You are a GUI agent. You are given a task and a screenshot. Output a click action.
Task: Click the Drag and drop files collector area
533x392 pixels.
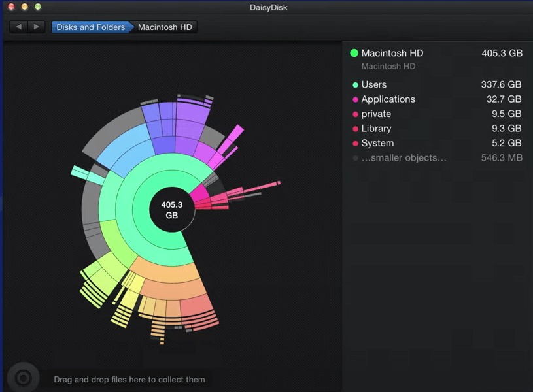click(129, 380)
